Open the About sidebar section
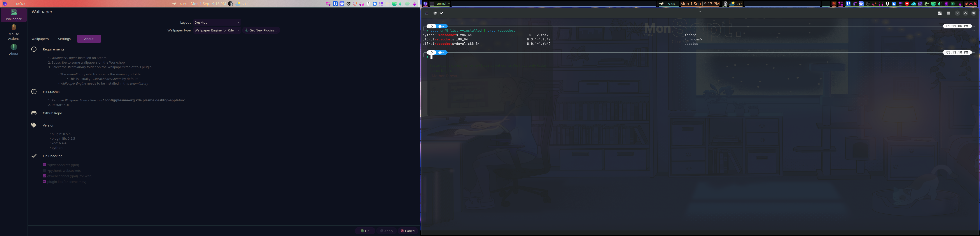 coord(14,49)
